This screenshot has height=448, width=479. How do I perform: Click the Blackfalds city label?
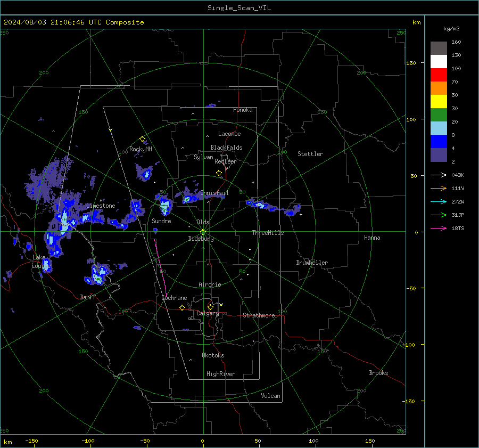click(226, 148)
